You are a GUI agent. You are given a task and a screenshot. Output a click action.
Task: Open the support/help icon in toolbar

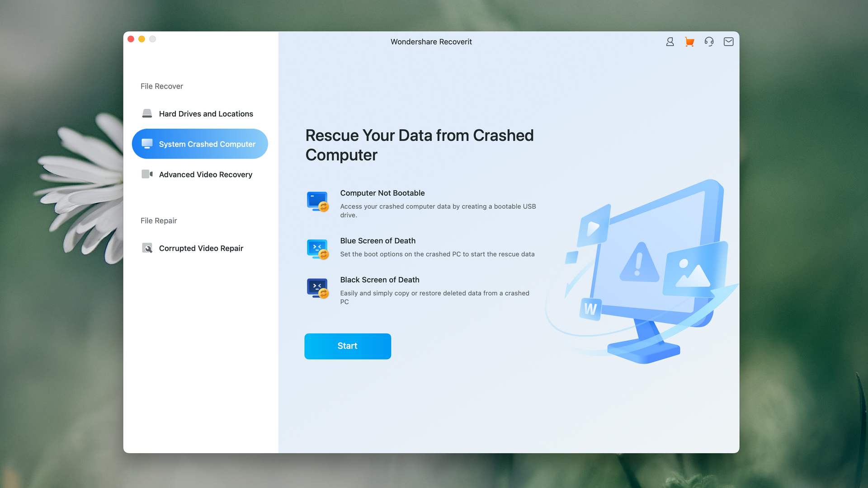pyautogui.click(x=709, y=42)
